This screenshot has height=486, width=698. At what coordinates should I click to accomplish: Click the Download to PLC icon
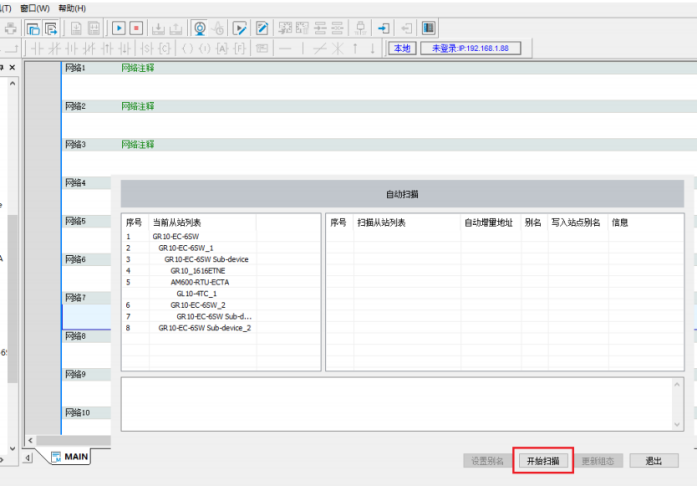[158, 28]
